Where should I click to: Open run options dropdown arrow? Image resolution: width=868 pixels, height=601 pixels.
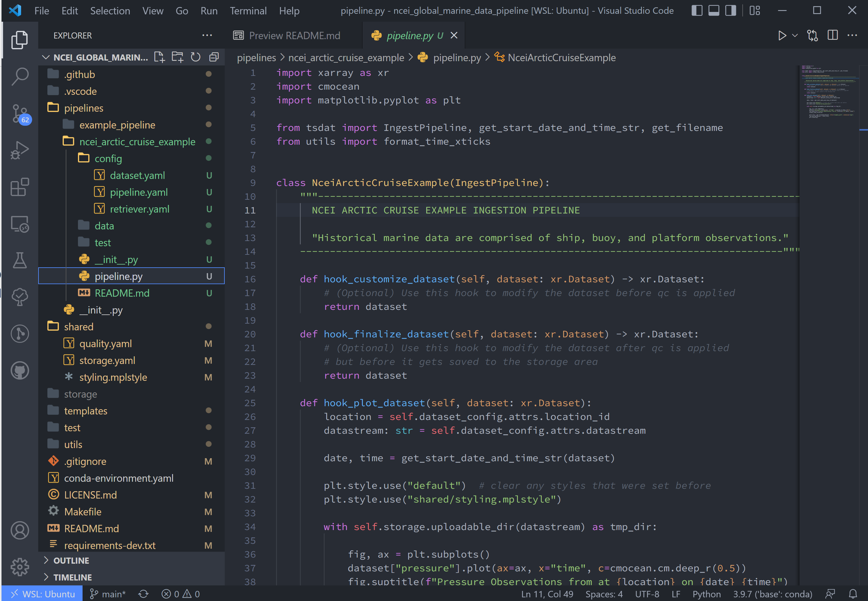795,35
